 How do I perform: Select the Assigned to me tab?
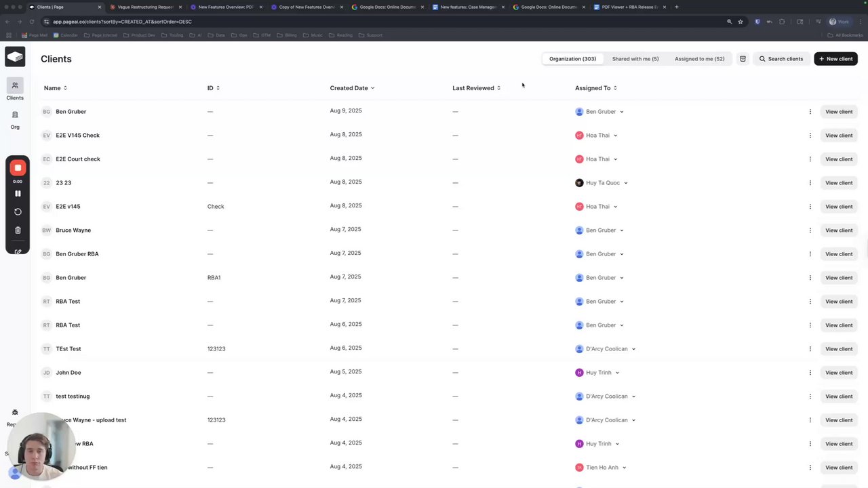point(699,59)
